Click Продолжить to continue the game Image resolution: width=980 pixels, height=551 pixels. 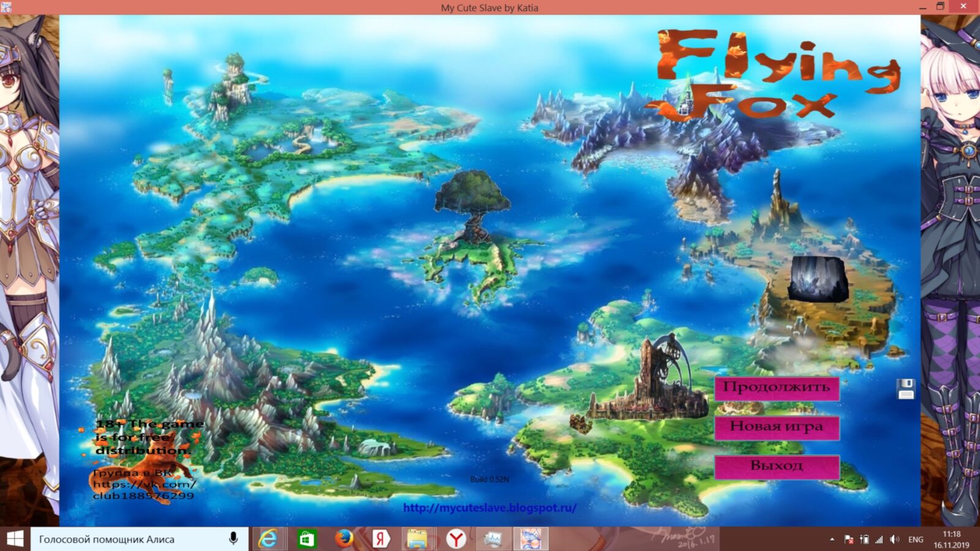pyautogui.click(x=776, y=388)
